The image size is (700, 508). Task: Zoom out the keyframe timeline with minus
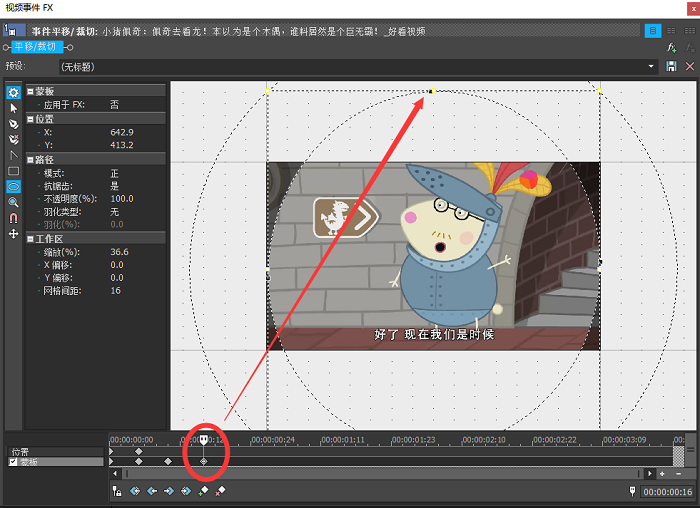[679, 474]
